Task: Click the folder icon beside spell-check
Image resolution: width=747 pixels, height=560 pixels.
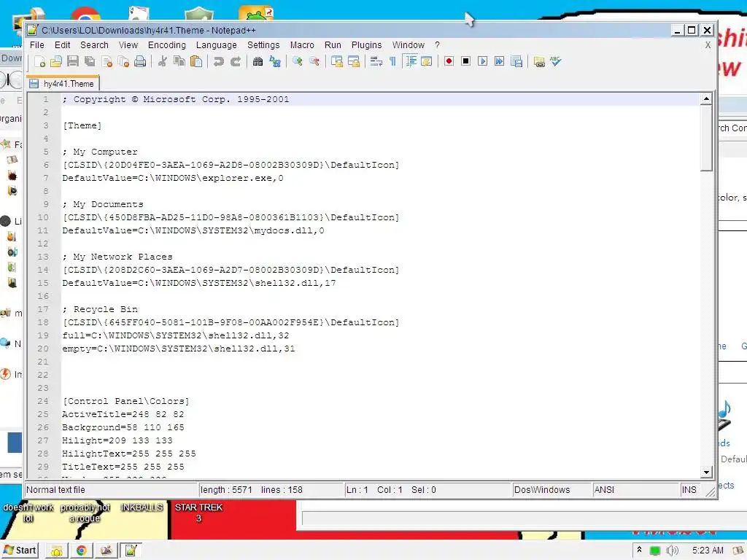Action: point(539,61)
